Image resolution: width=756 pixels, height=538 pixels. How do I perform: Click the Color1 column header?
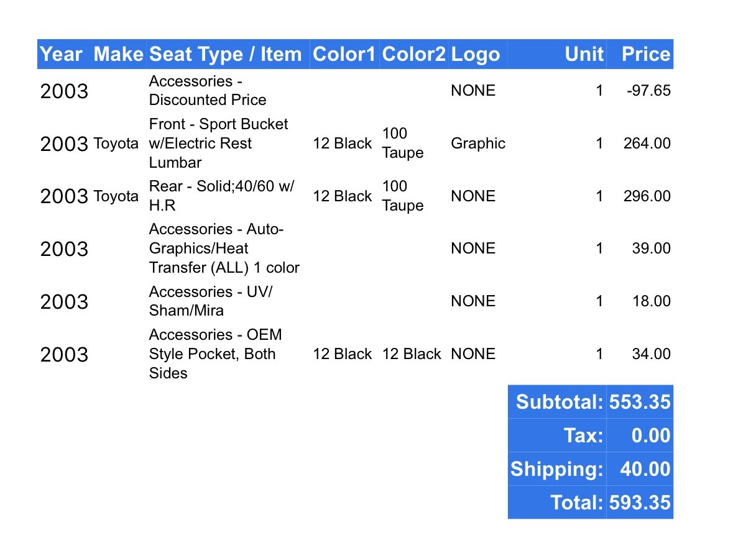[344, 54]
